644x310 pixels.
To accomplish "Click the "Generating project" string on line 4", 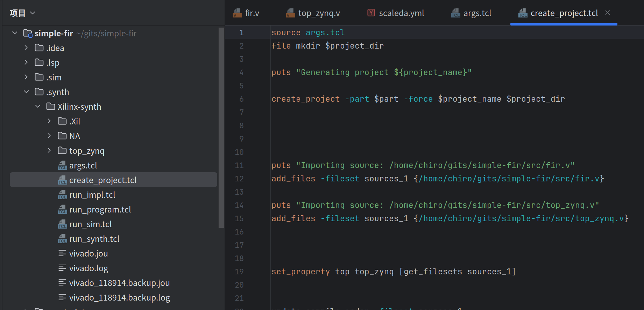I will tap(384, 72).
